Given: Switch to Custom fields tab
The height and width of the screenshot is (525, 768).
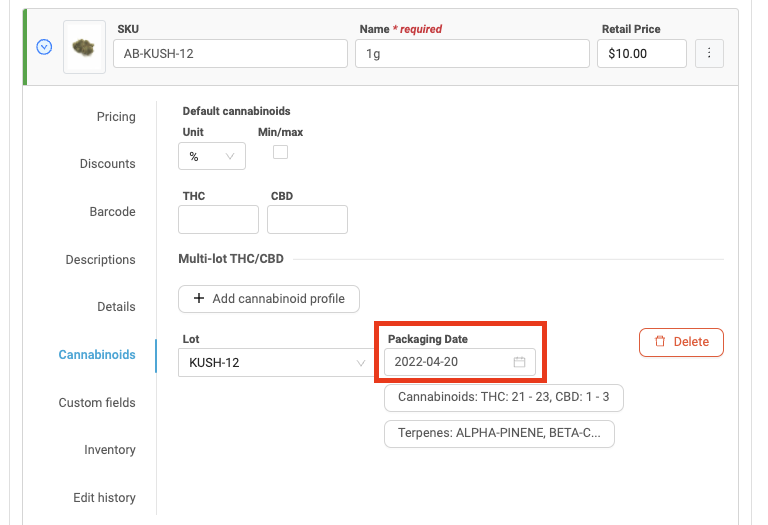Looking at the screenshot, I should point(96,402).
